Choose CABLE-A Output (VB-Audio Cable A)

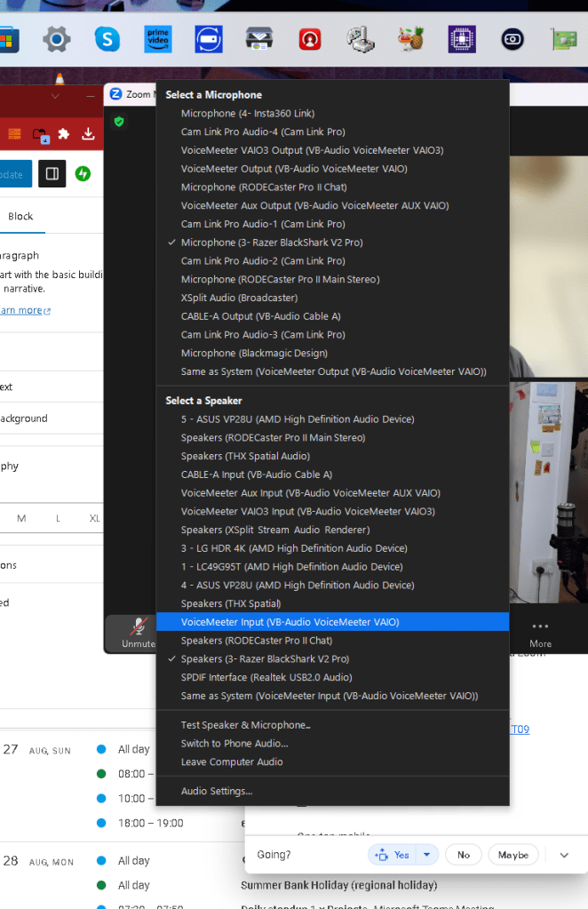tap(332, 316)
